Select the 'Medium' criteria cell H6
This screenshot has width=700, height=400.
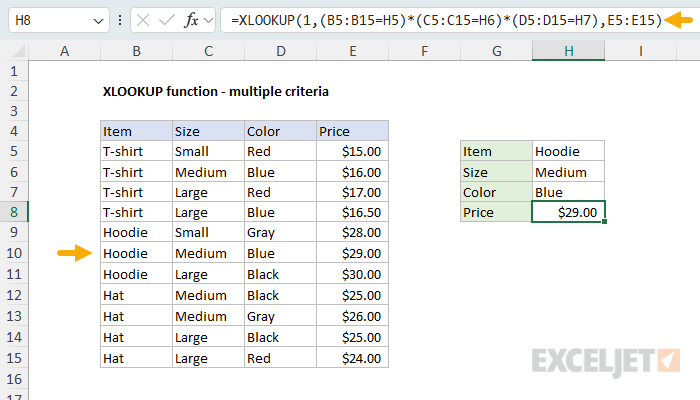point(569,172)
